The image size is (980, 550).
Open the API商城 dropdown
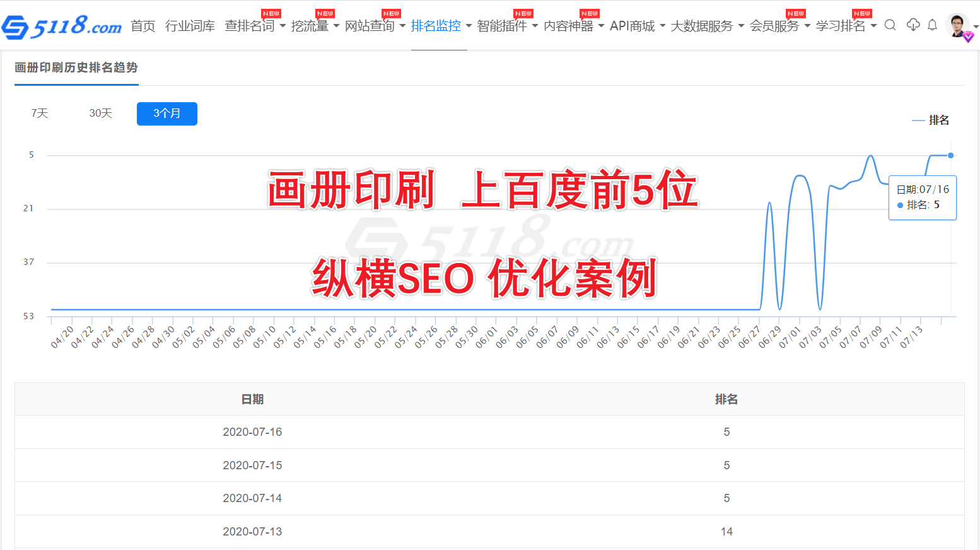click(x=637, y=26)
